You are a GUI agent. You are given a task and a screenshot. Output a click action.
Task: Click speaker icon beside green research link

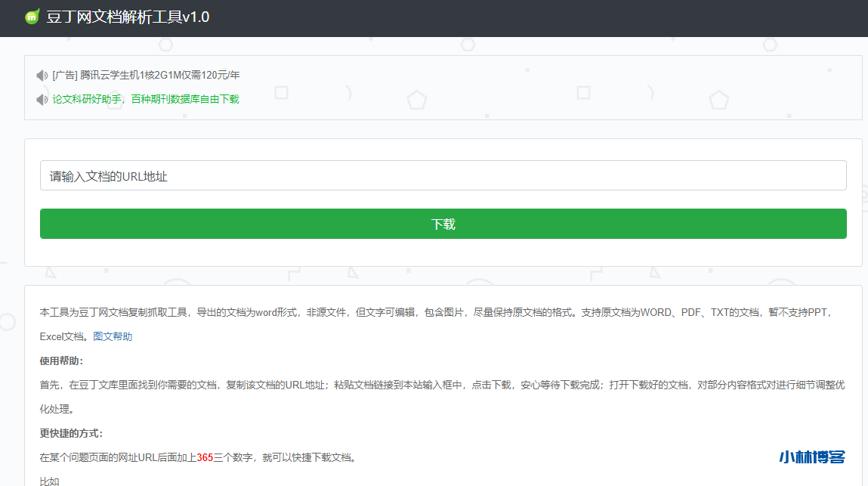pos(42,100)
